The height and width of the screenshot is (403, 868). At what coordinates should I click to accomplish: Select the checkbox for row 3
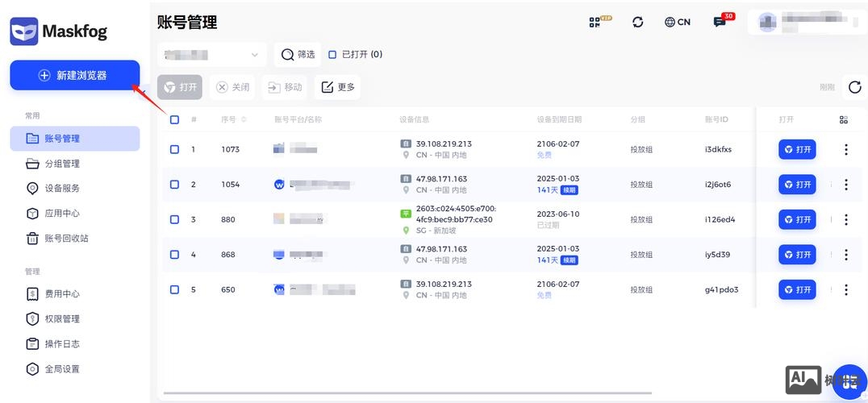click(x=174, y=219)
